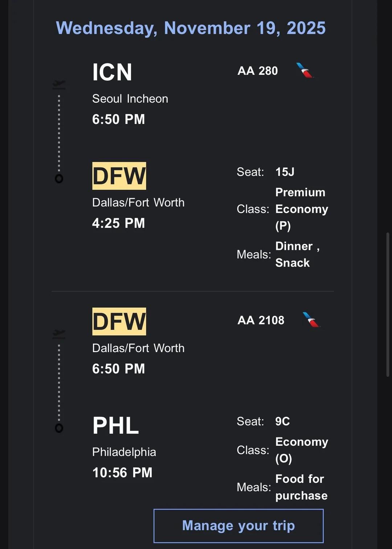Select flight number AA 280

tap(258, 71)
